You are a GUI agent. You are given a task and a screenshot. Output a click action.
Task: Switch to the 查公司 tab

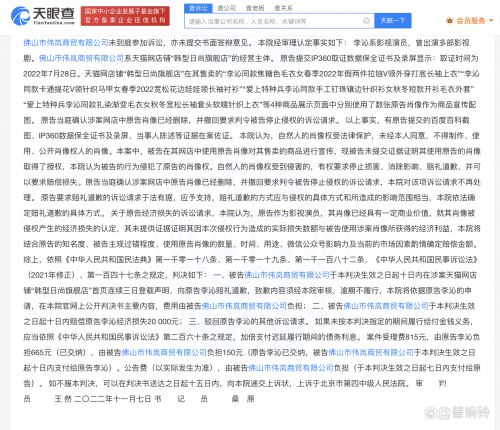(x=227, y=8)
